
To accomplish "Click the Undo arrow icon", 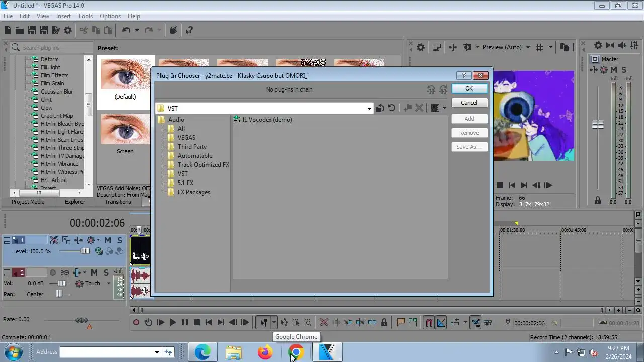I will coord(126,30).
